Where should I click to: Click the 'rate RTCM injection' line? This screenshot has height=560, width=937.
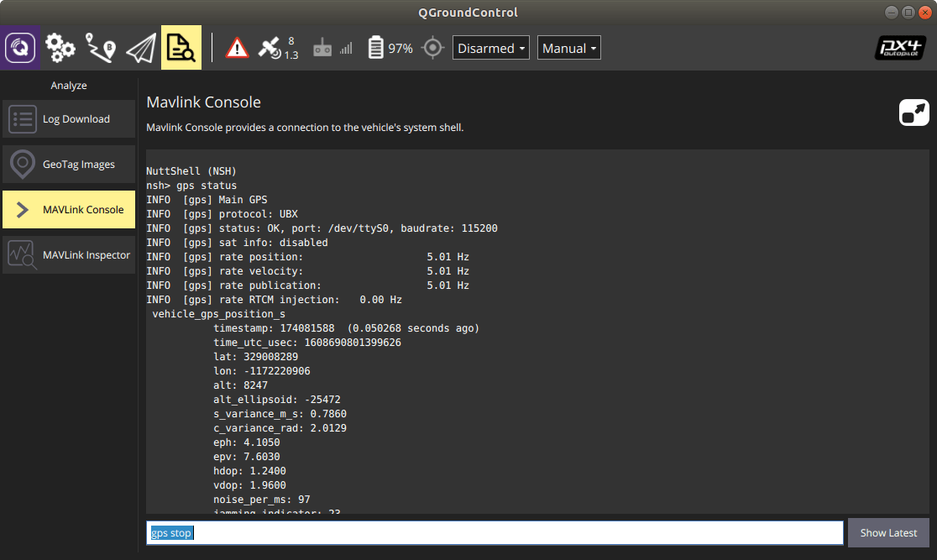(x=275, y=300)
